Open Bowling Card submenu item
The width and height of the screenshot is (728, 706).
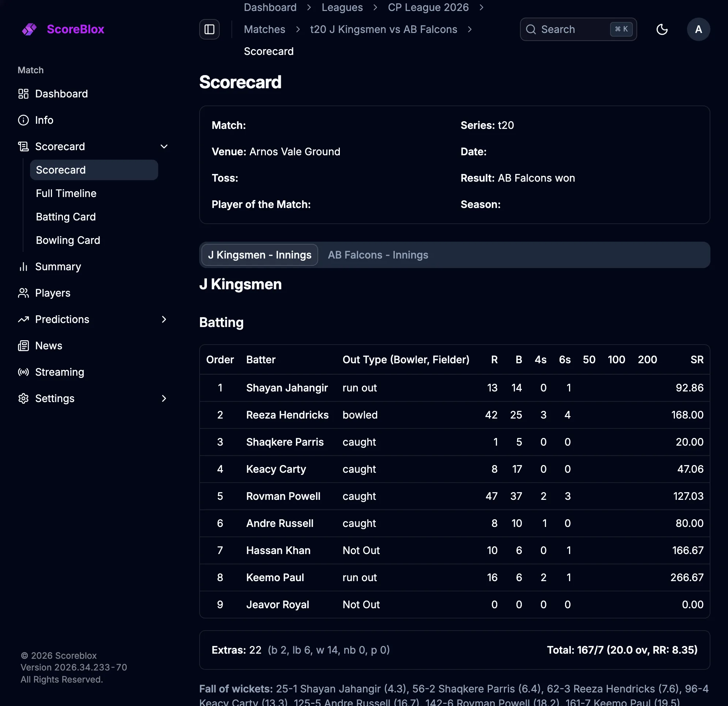point(68,240)
